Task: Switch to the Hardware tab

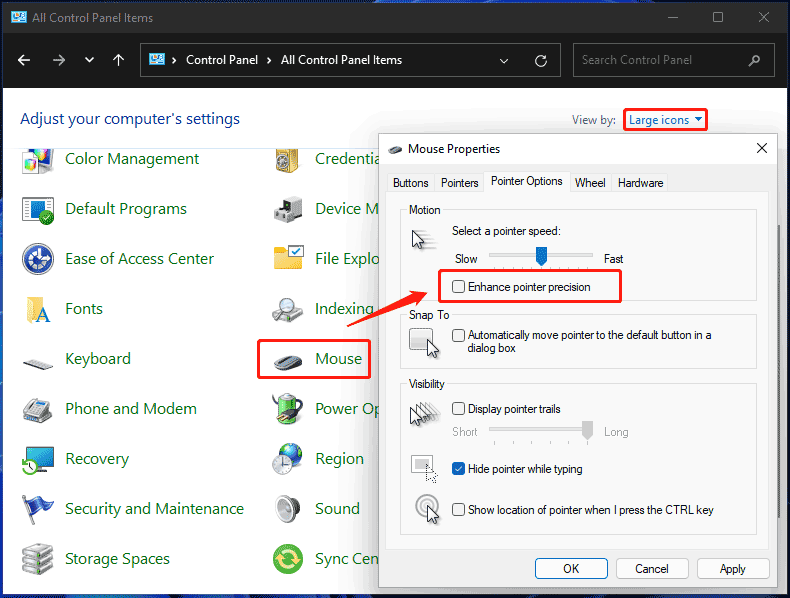Action: coord(640,183)
